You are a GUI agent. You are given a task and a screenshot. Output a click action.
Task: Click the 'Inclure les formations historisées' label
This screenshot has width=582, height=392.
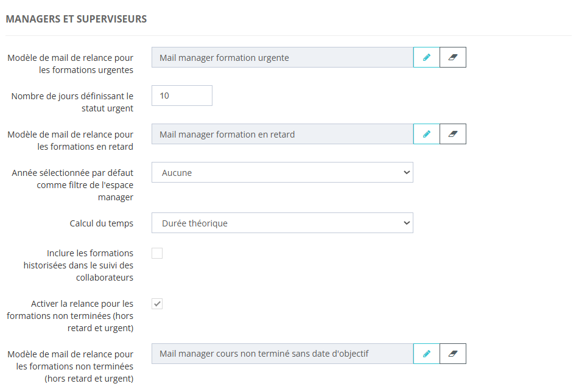[x=82, y=265]
